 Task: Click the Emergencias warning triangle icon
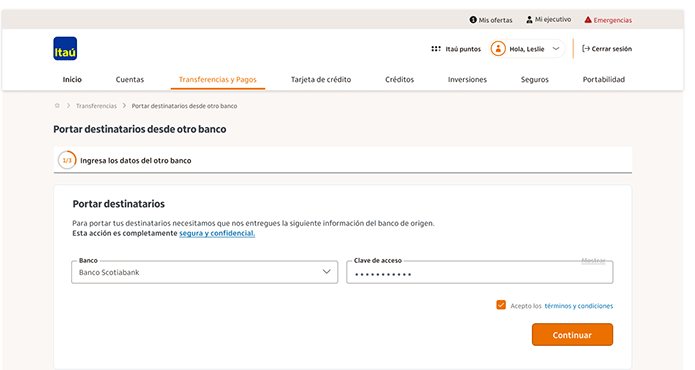click(588, 19)
